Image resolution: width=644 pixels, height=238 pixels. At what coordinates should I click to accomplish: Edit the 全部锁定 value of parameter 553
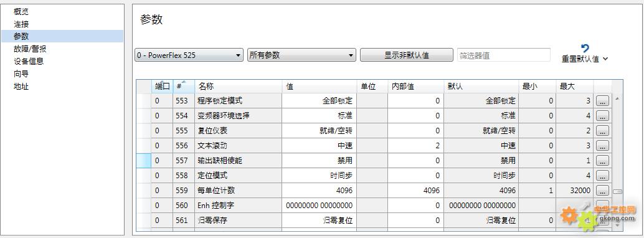pos(320,101)
